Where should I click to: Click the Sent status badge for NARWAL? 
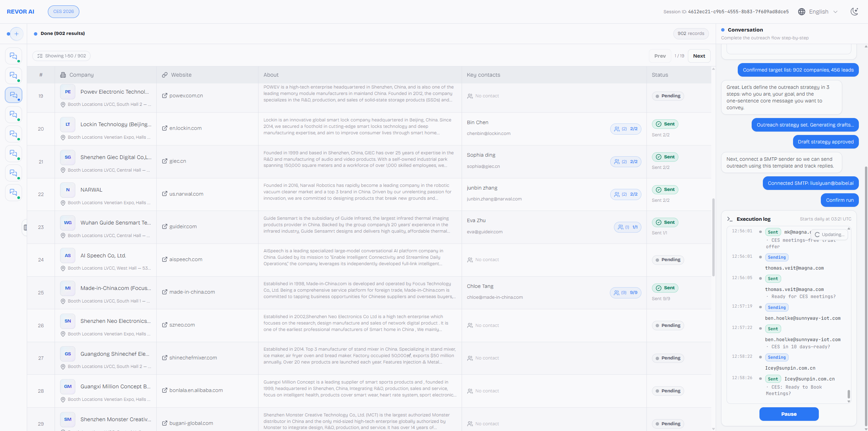[x=665, y=190]
